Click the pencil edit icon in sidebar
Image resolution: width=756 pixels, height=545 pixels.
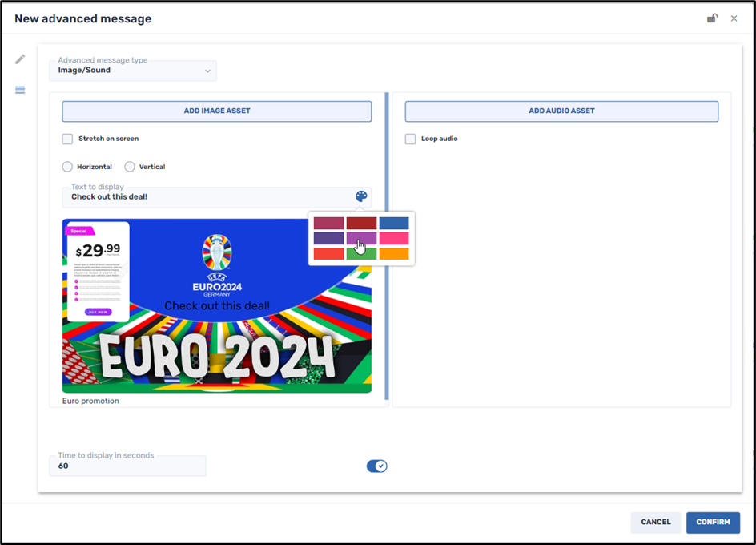(20, 59)
